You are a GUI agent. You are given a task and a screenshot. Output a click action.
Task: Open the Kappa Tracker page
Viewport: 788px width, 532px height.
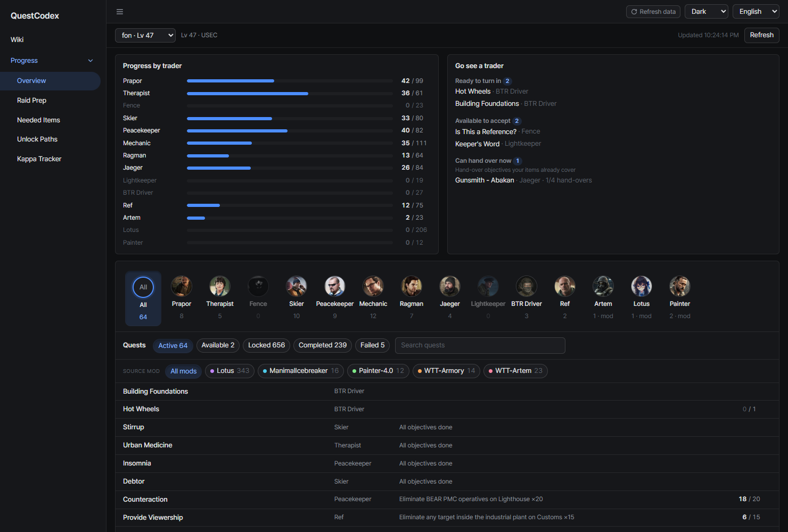pyautogui.click(x=39, y=159)
